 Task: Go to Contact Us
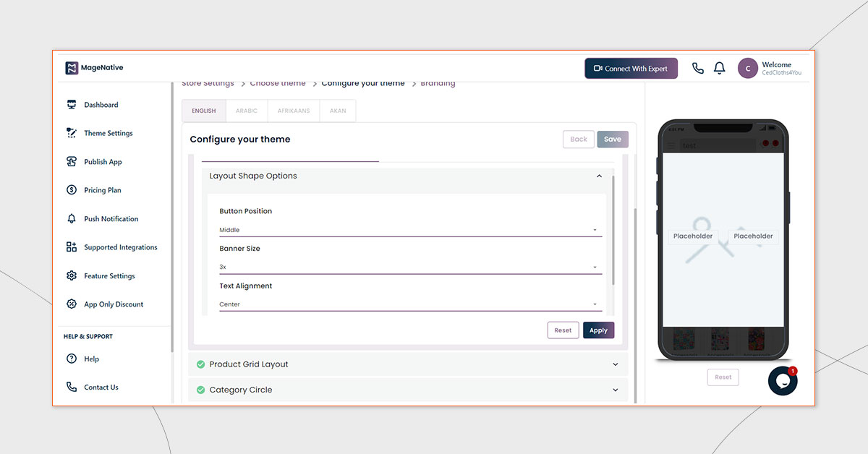(x=101, y=387)
